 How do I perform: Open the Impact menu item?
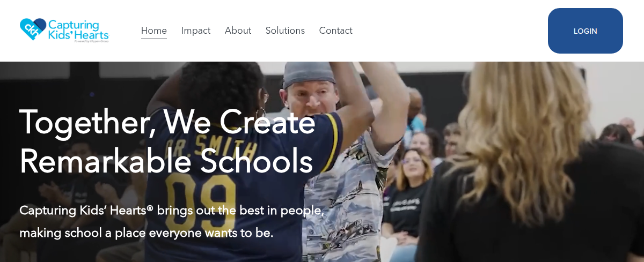coord(196,31)
